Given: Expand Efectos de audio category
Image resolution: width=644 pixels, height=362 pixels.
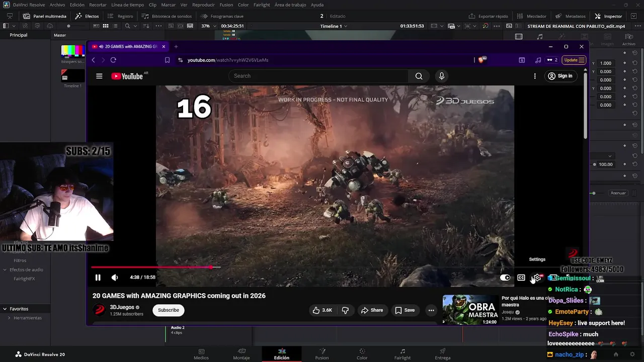Looking at the screenshot, I should point(5,269).
